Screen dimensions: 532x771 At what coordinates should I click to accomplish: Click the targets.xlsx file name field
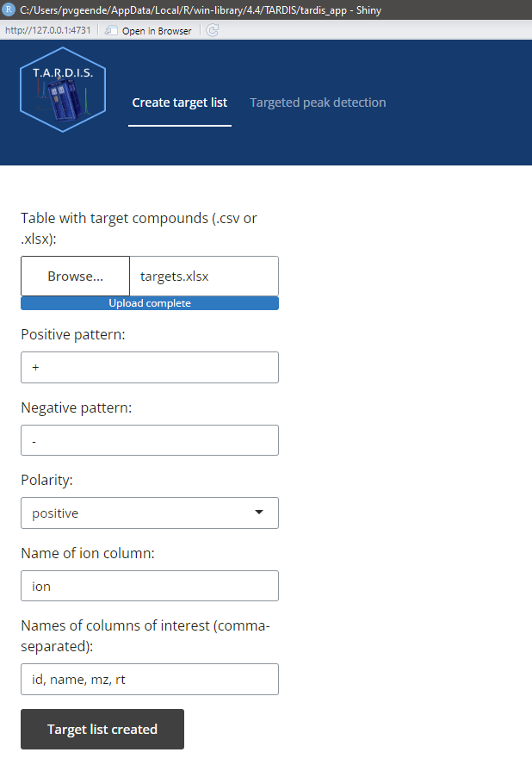[204, 277]
